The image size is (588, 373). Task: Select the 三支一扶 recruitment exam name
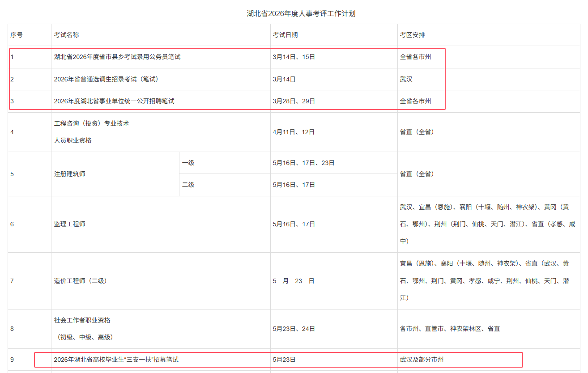point(116,360)
